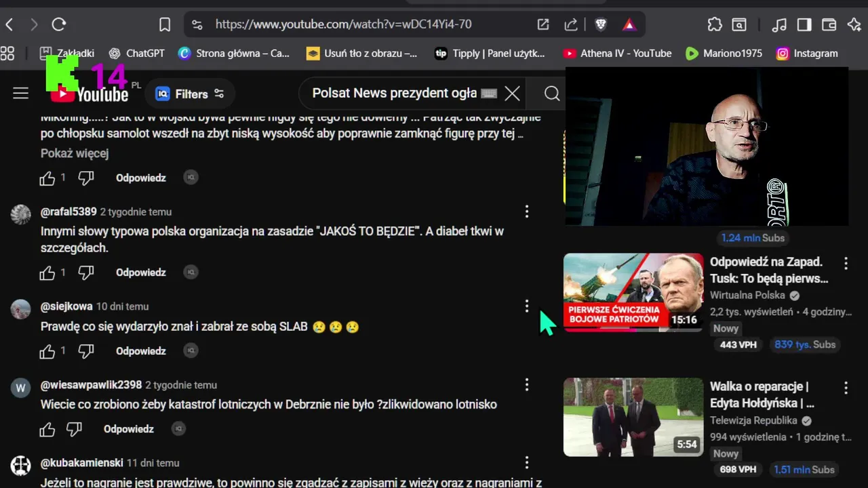Open @kubakamienski channel link
This screenshot has height=488, width=868.
(81, 463)
